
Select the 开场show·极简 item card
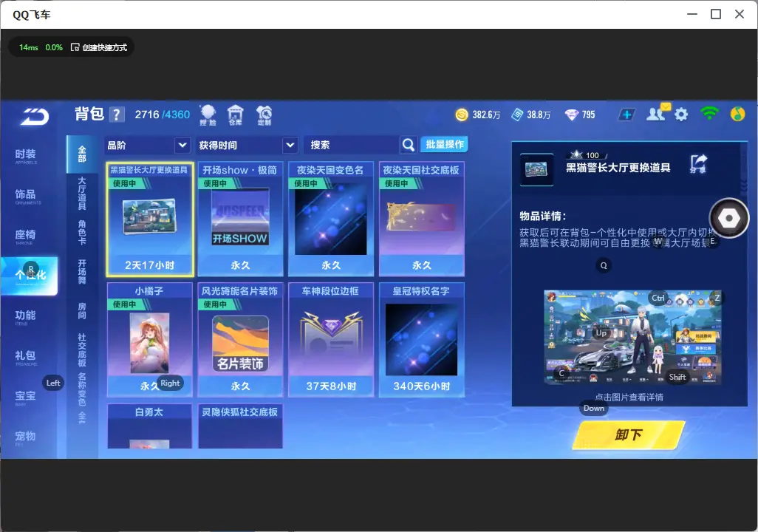pyautogui.click(x=240, y=219)
